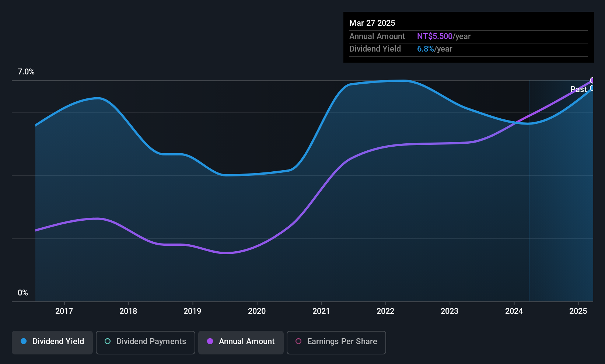The height and width of the screenshot is (364, 605).
Task: Click the purple endpoint marker on the chart
Action: point(593,80)
